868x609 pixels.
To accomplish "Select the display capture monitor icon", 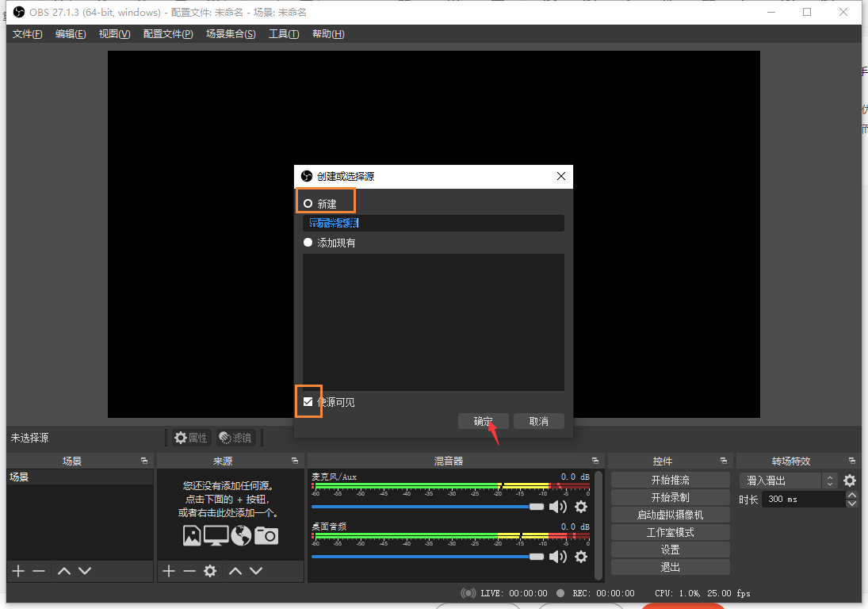I will point(216,535).
